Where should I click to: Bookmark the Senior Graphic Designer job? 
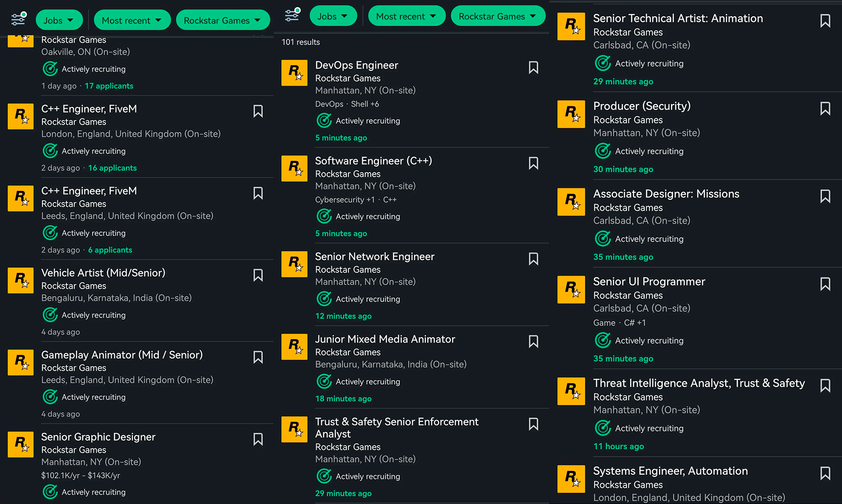258,439
